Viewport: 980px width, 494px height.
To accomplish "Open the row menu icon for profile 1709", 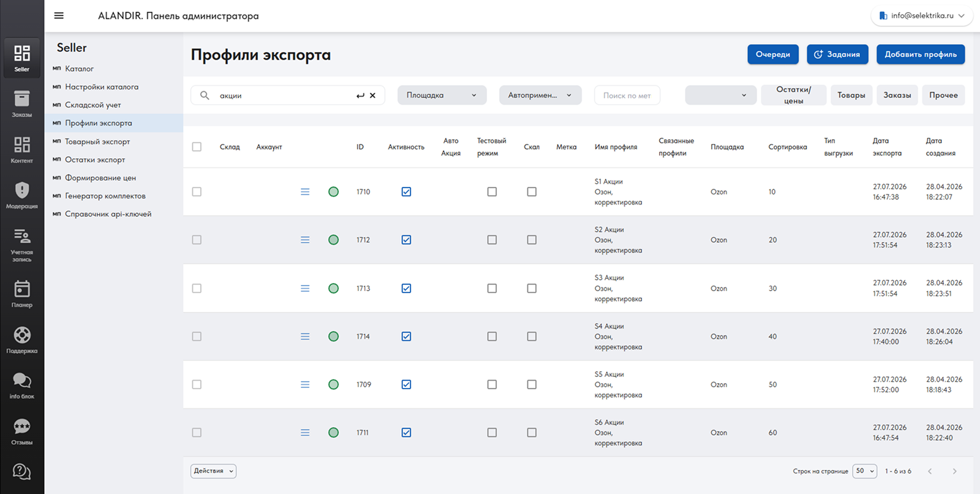I will click(x=305, y=384).
